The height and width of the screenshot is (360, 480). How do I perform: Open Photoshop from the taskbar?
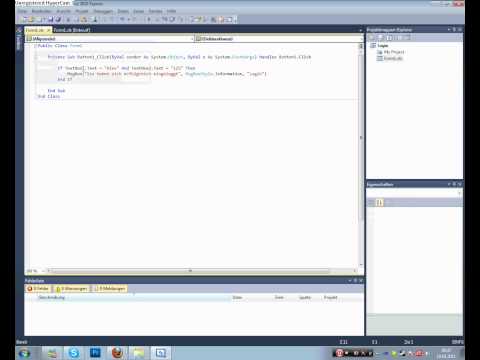coord(95,353)
